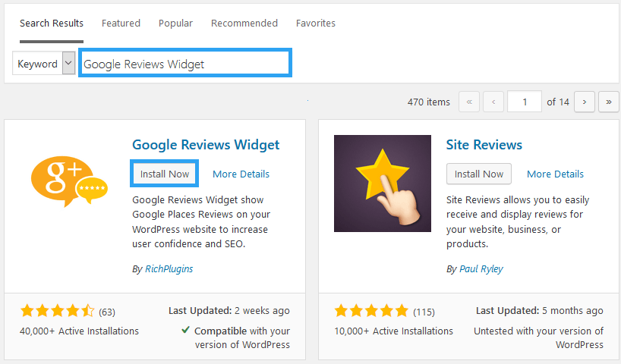Click the (63) ratings count

(x=107, y=312)
